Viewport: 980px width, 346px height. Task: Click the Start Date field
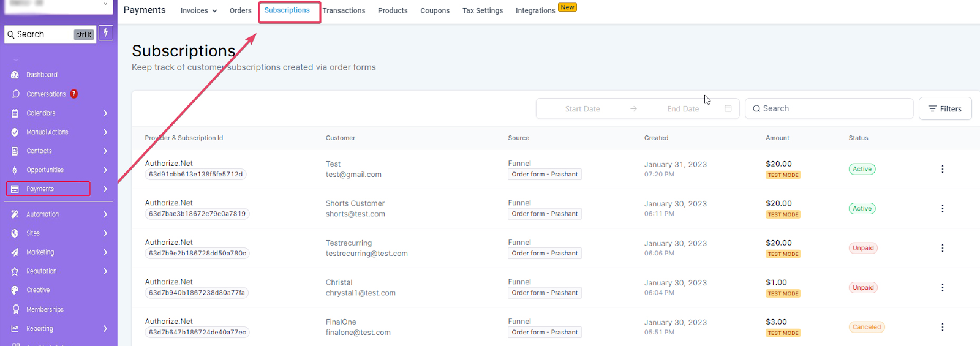tap(582, 108)
